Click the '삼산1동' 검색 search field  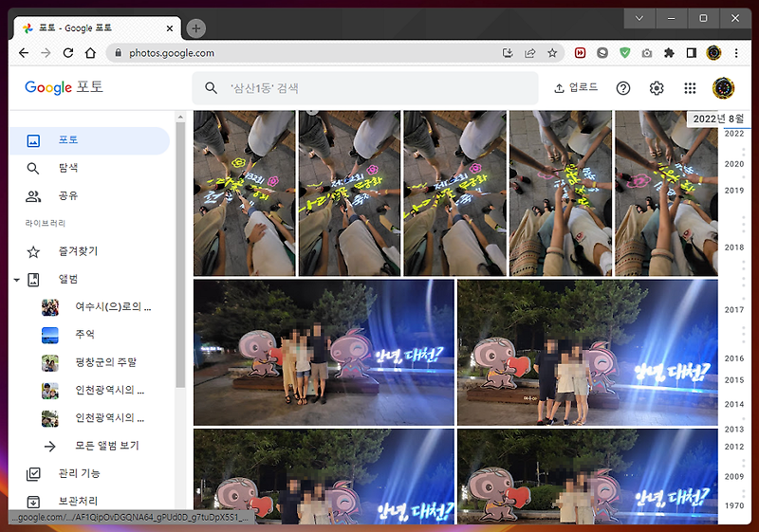tap(365, 88)
